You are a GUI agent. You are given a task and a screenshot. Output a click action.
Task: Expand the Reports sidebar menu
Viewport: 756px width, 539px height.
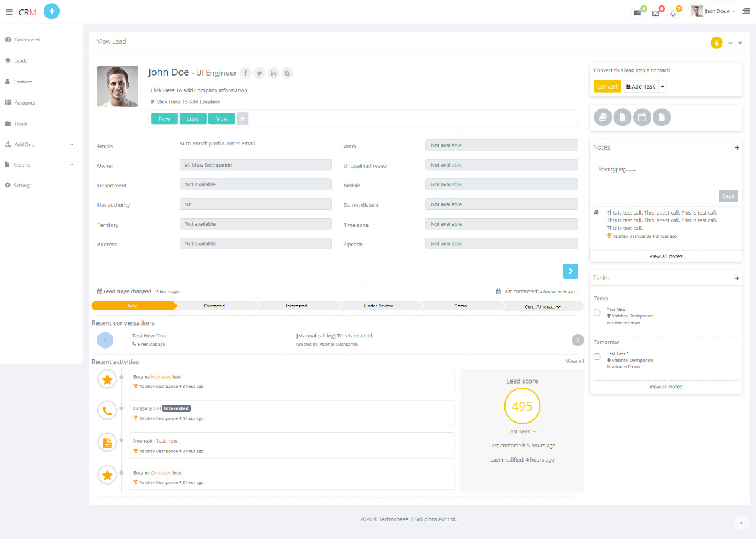pos(39,165)
